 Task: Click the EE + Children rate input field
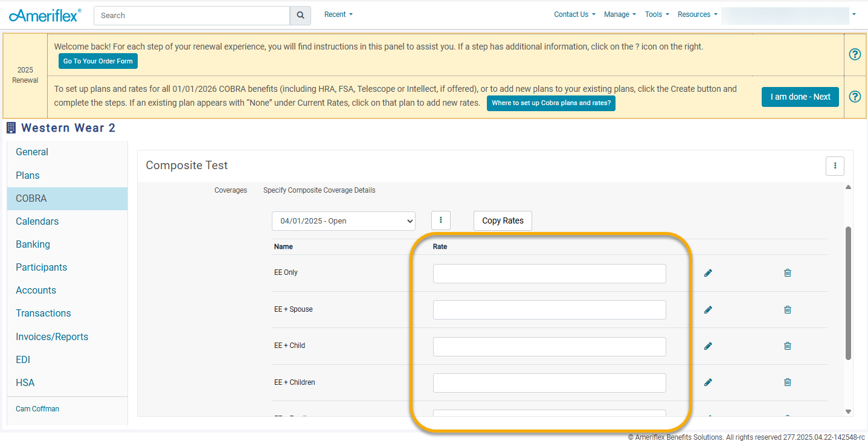[550, 383]
